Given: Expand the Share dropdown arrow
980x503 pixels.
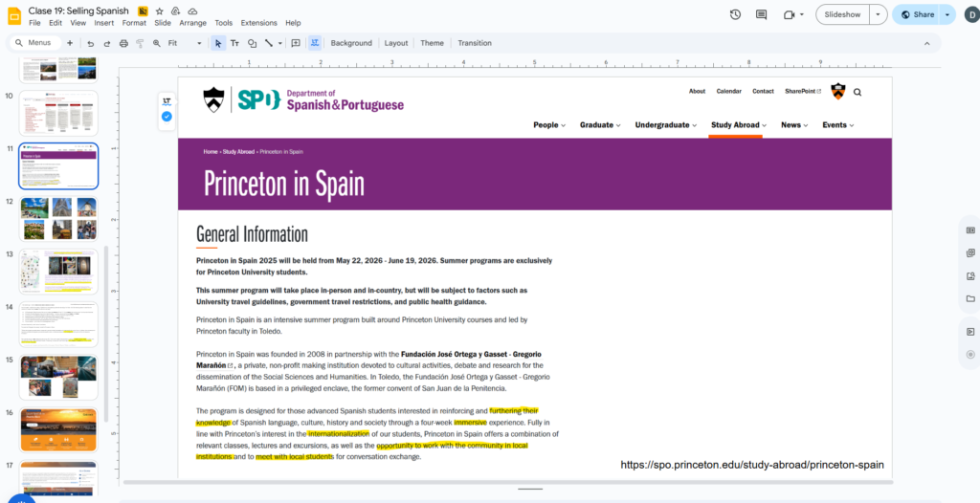Looking at the screenshot, I should pyautogui.click(x=947, y=14).
